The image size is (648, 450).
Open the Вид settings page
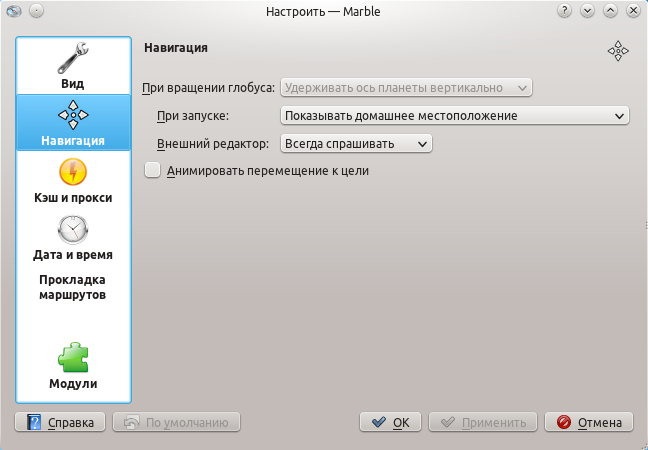pos(73,66)
